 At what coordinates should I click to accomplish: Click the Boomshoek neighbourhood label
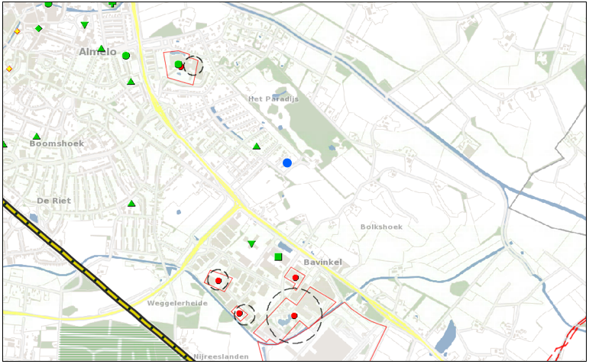[x=57, y=143]
